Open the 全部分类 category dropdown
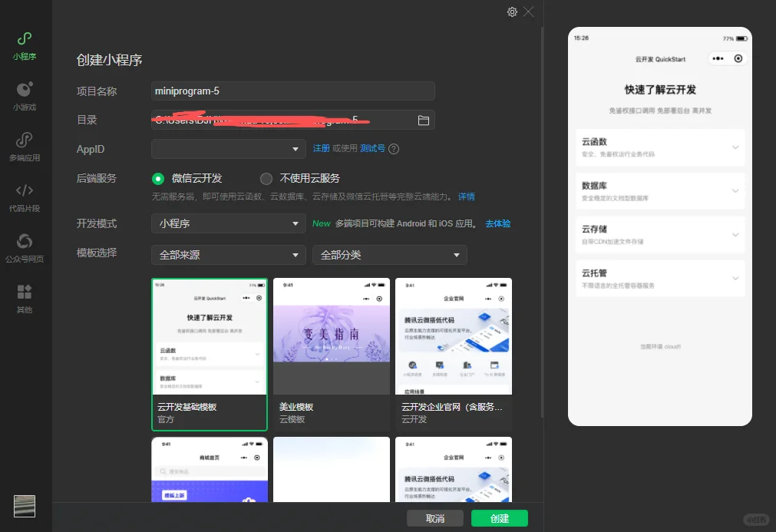776x532 pixels. [389, 254]
